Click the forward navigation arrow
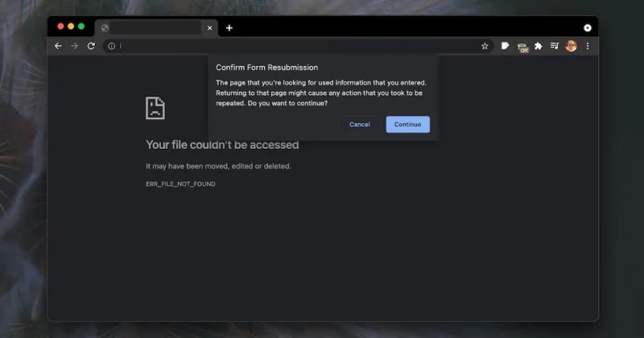The image size is (644, 338). click(74, 46)
